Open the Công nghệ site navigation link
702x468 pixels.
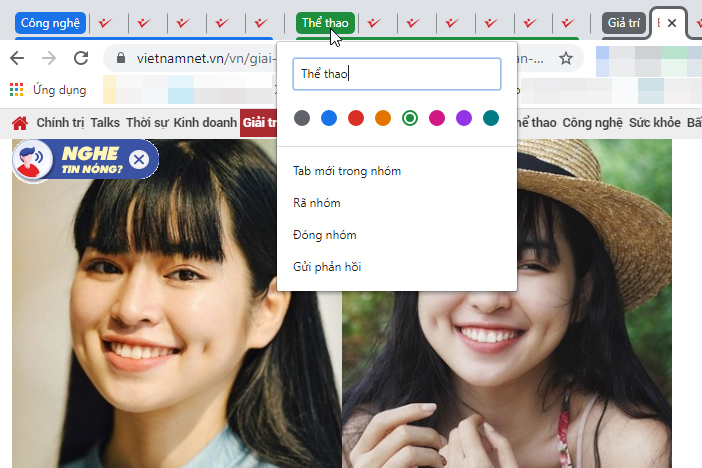coord(592,123)
